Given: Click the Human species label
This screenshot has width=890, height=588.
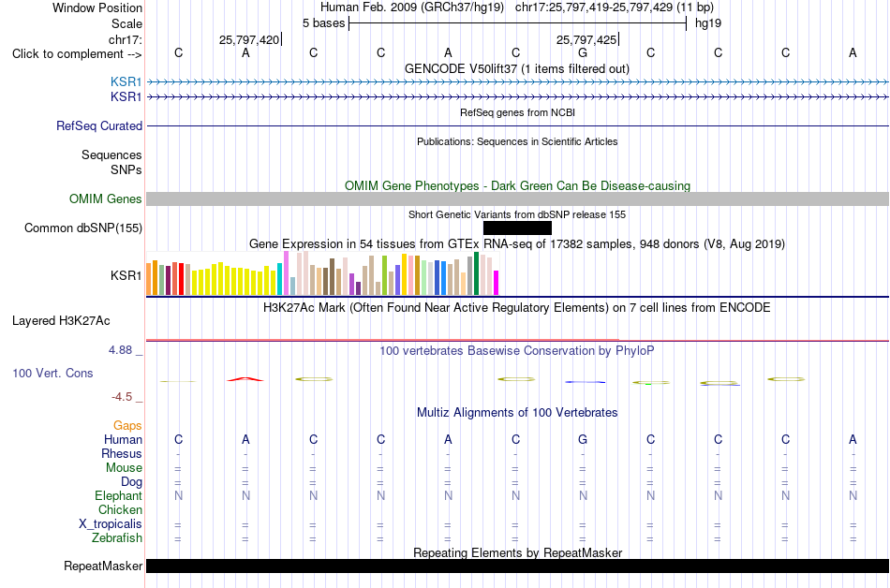Looking at the screenshot, I should tap(123, 439).
